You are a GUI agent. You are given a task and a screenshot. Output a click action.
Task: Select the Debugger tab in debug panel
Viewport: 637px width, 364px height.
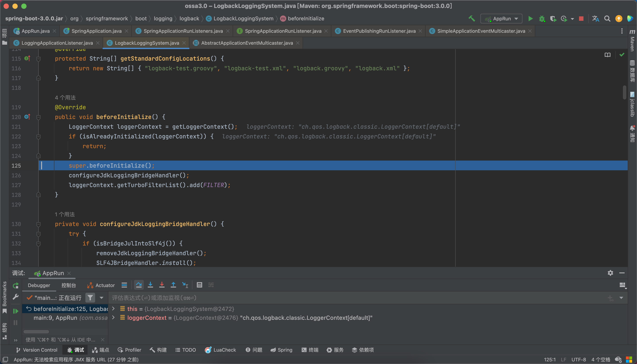click(39, 285)
